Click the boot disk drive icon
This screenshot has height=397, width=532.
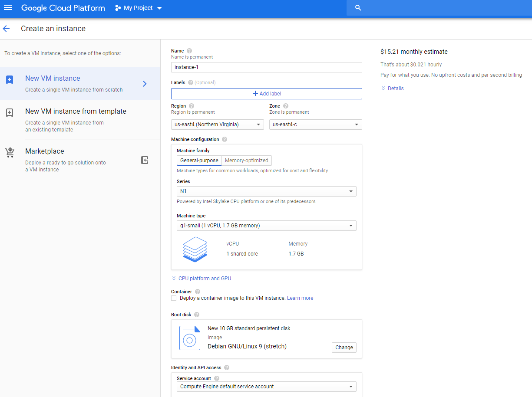(190, 338)
